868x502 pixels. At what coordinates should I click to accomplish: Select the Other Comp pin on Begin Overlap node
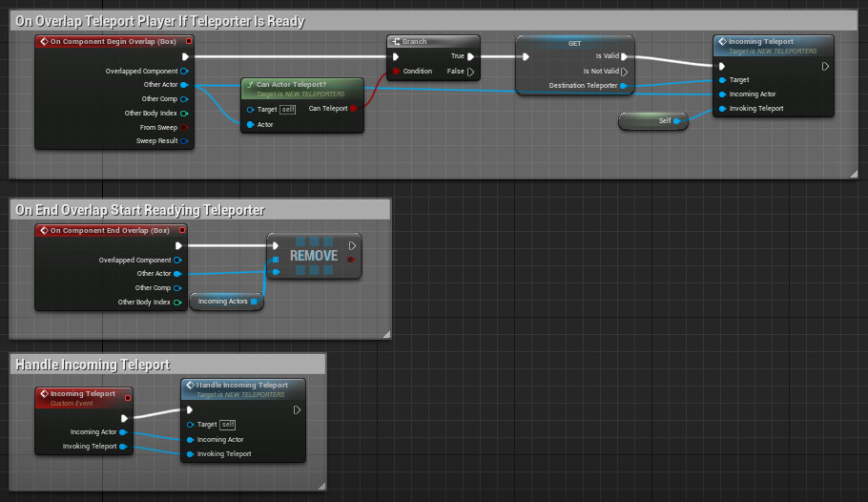pyautogui.click(x=184, y=99)
